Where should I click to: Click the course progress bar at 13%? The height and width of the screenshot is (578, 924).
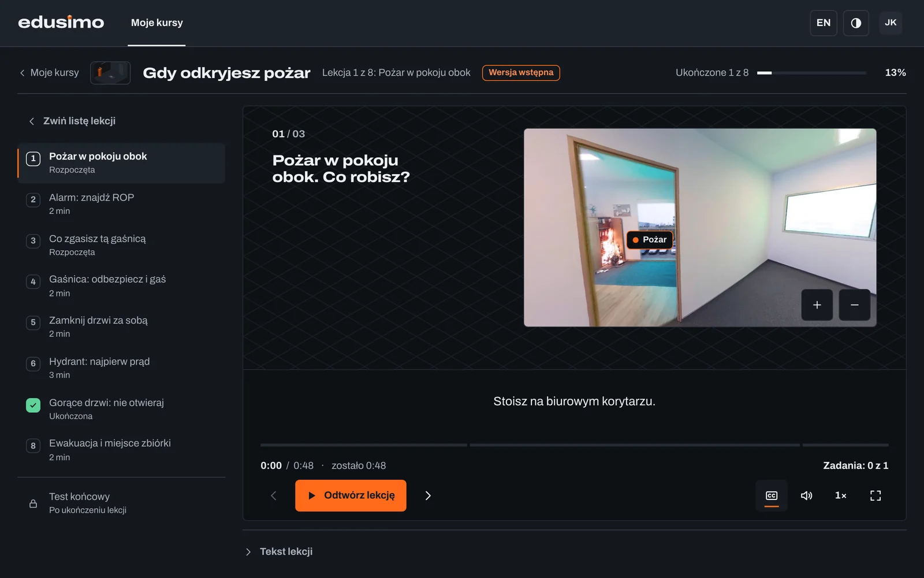(811, 73)
